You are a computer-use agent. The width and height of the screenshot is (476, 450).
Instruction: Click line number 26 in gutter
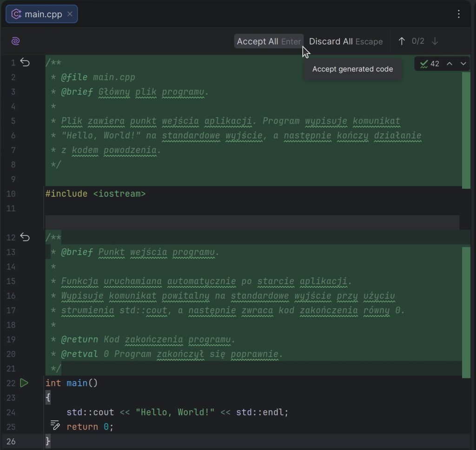[11, 441]
